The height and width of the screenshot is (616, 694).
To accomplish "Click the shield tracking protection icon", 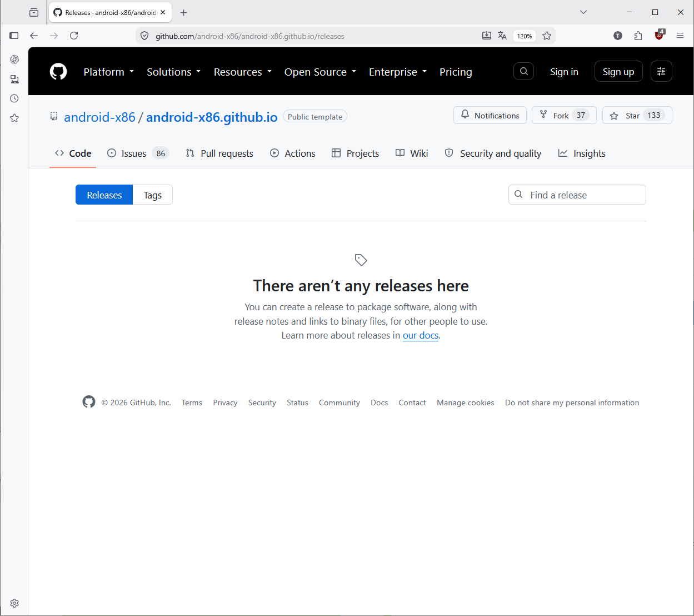I will click(x=144, y=36).
